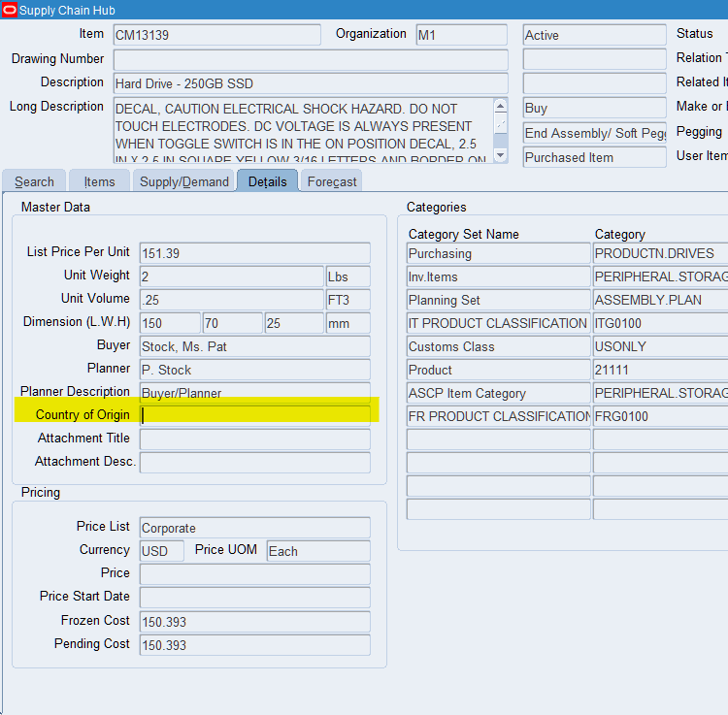Open the Items tab
728x715 pixels.
99,181
